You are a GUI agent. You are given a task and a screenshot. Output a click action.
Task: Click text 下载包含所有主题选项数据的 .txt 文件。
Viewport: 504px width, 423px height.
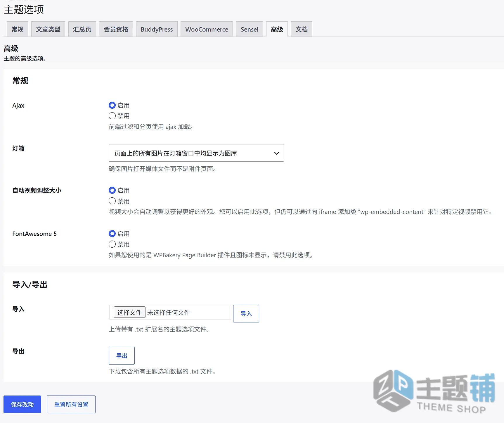pos(162,372)
